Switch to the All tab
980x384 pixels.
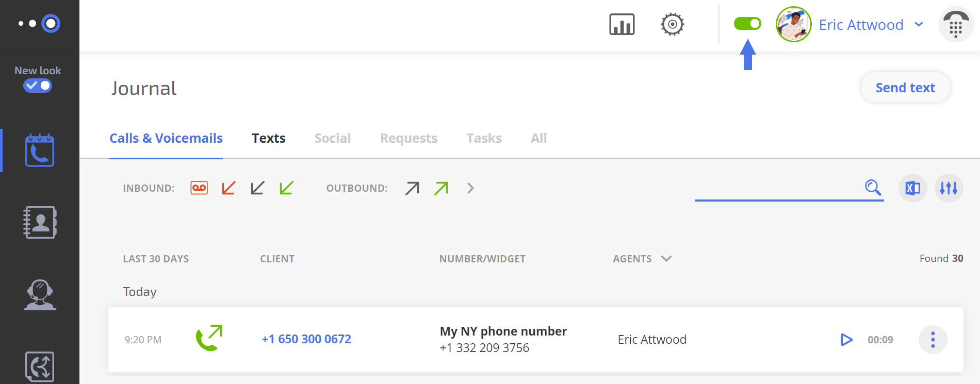coord(538,138)
